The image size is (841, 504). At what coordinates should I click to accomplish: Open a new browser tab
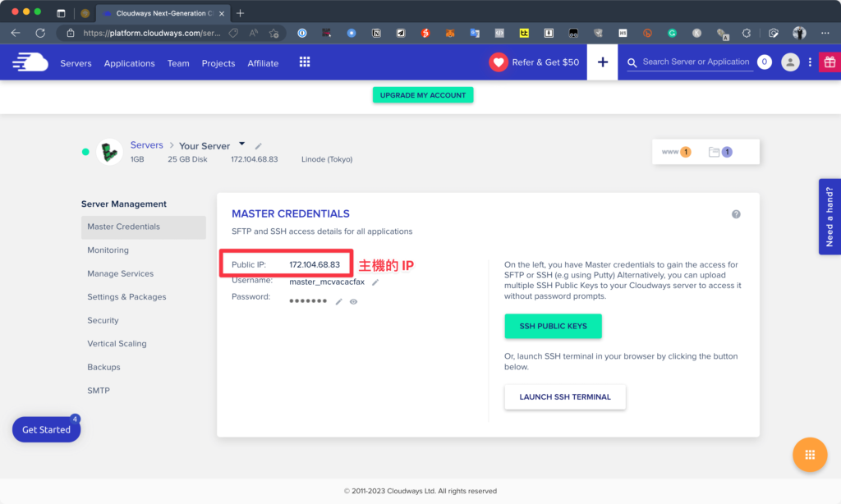[x=241, y=13]
